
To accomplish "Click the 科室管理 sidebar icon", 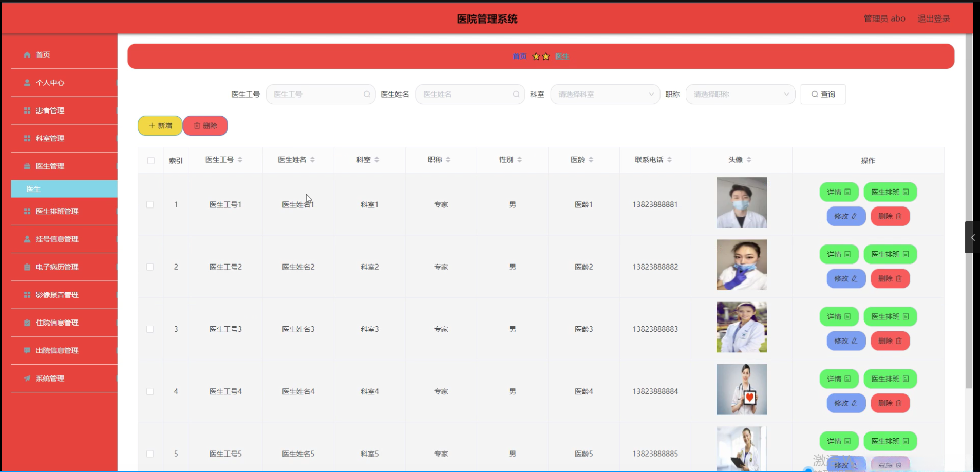I will pos(26,138).
